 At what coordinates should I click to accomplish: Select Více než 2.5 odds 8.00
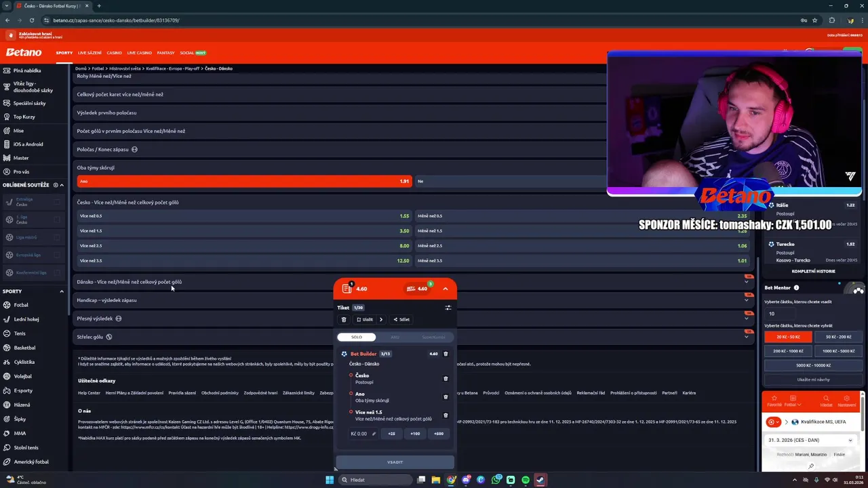(x=243, y=246)
